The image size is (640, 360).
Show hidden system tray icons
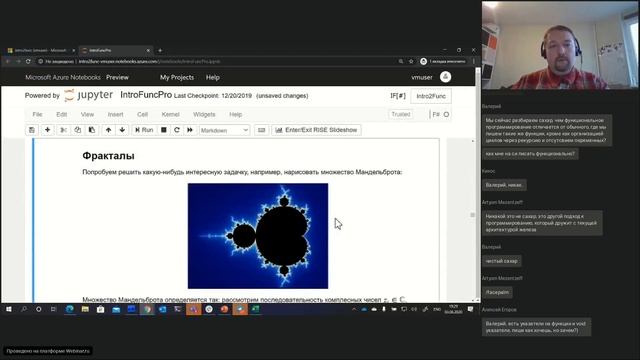(354, 309)
